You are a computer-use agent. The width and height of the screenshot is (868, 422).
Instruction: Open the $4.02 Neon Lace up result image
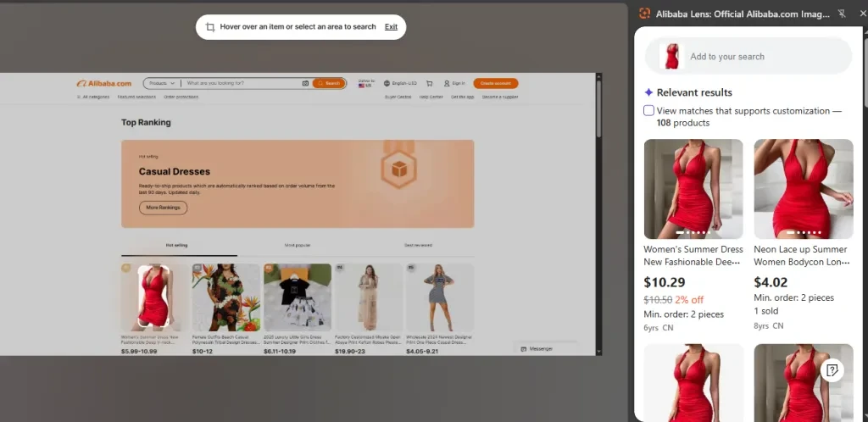tap(804, 189)
